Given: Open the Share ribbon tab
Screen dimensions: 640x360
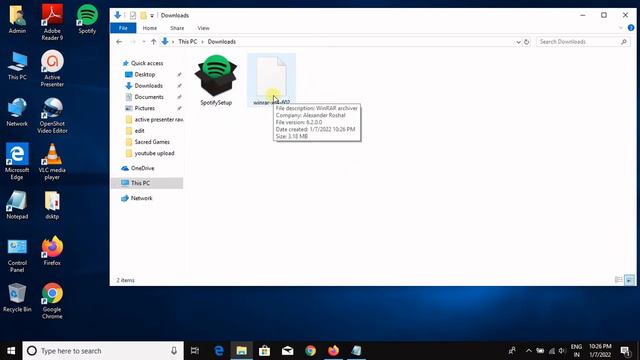Looking at the screenshot, I should tap(177, 28).
